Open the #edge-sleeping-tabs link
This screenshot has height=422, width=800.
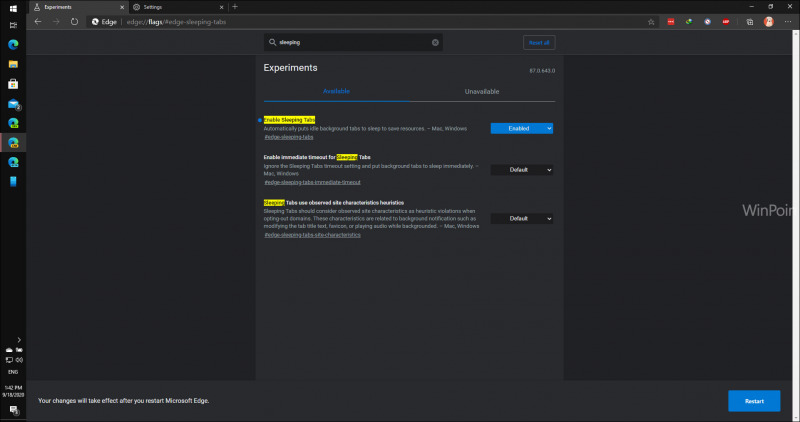(289, 137)
